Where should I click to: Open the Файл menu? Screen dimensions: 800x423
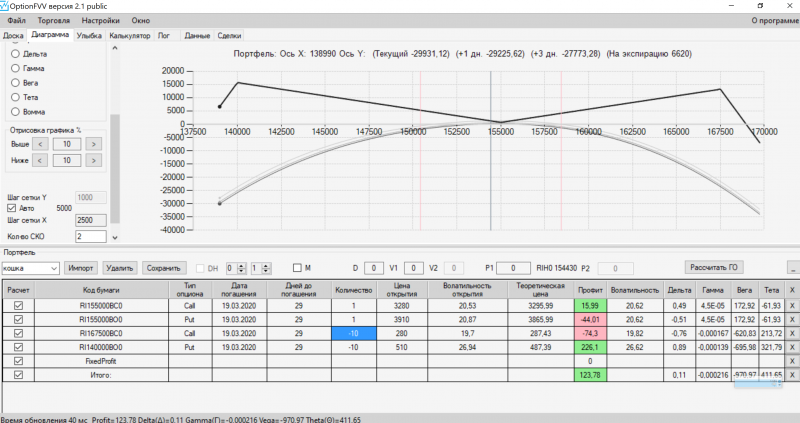click(x=16, y=20)
